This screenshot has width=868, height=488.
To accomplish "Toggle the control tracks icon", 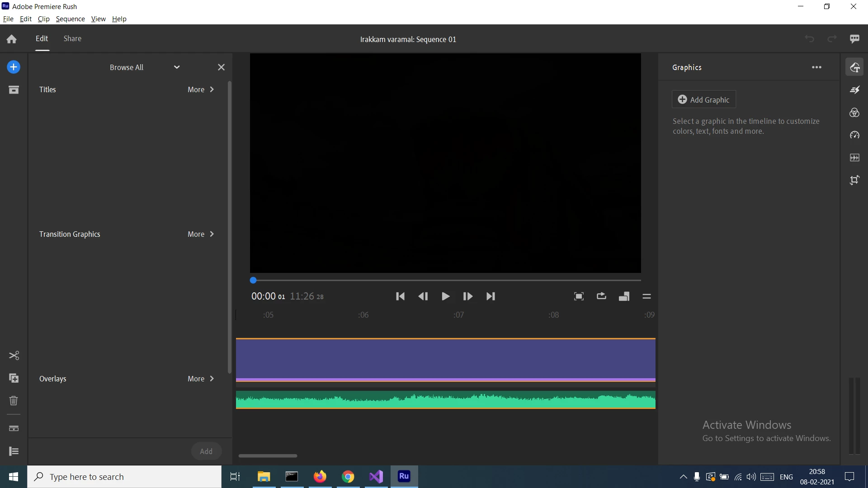I will (x=14, y=451).
